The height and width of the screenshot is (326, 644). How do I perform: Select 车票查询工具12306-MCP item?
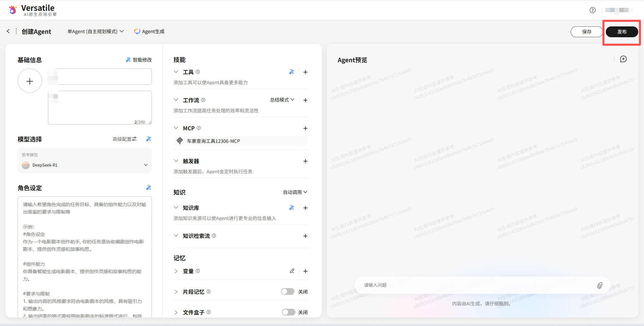tap(240, 141)
